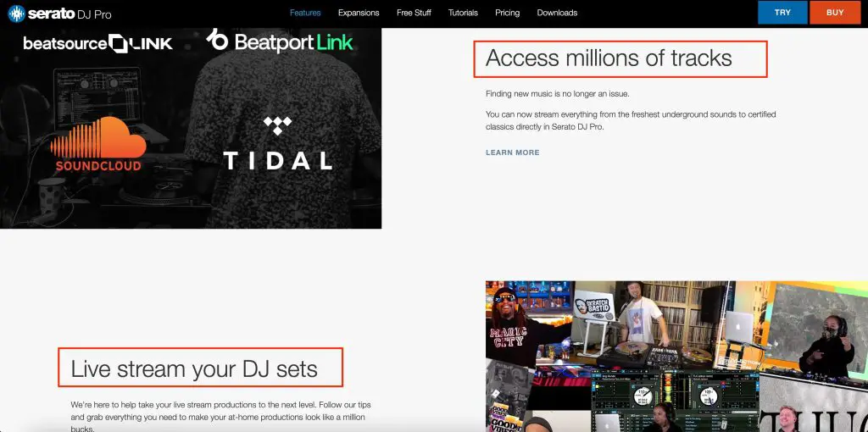Viewport: 868px width, 432px height.
Task: Open the Expansions menu item
Action: click(x=359, y=13)
